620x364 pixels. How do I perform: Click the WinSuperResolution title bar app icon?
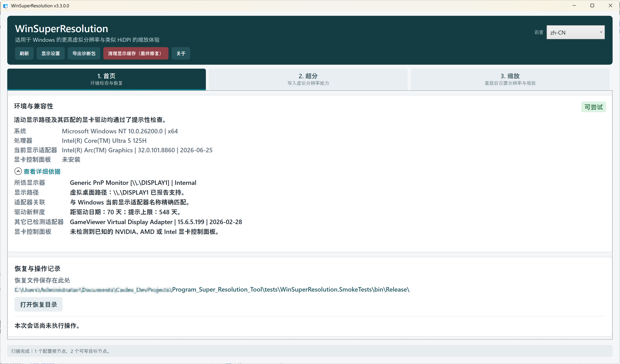pos(5,6)
